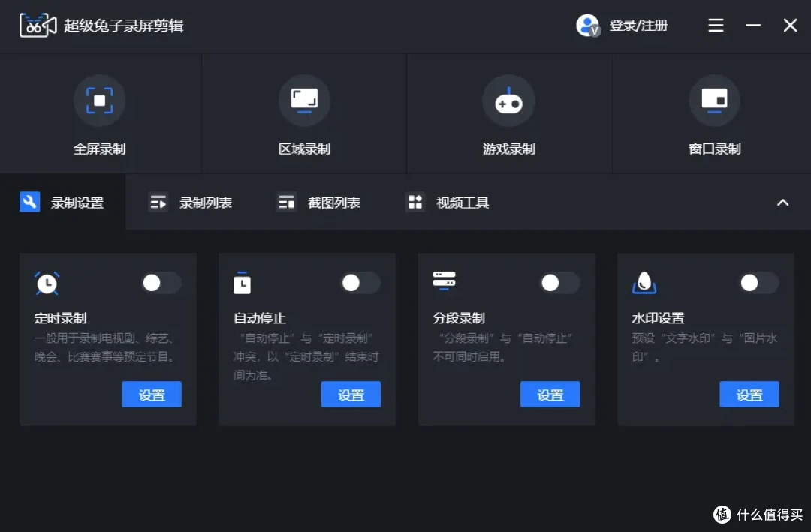The image size is (811, 532).
Task: Start 游戏录制 game recording icon
Action: [x=509, y=101]
